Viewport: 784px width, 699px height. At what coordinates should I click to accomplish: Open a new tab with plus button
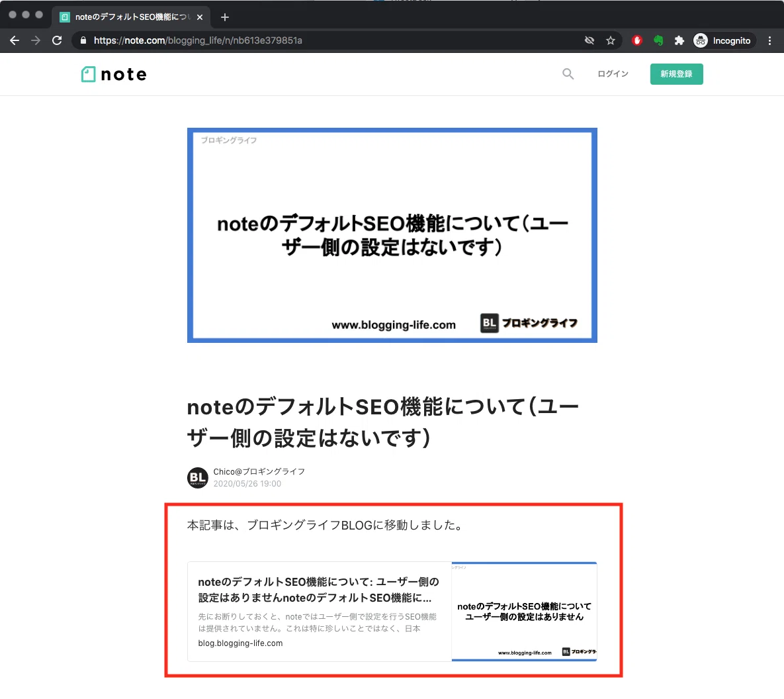coord(225,17)
